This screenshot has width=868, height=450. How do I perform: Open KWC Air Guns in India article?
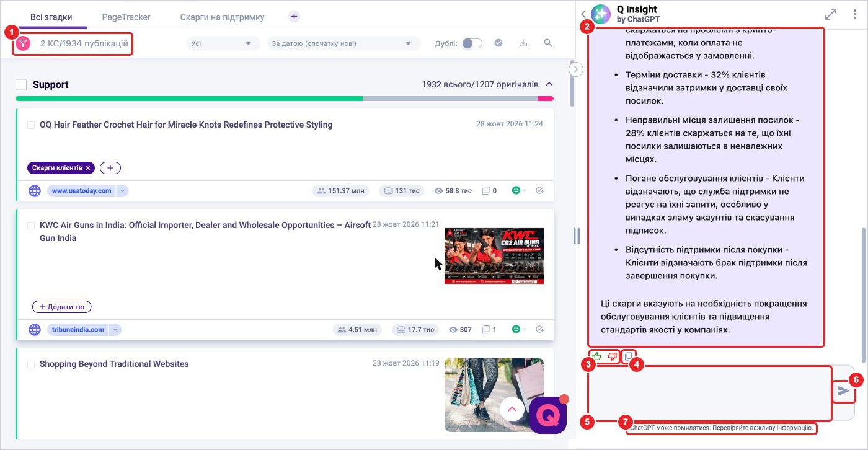(205, 231)
